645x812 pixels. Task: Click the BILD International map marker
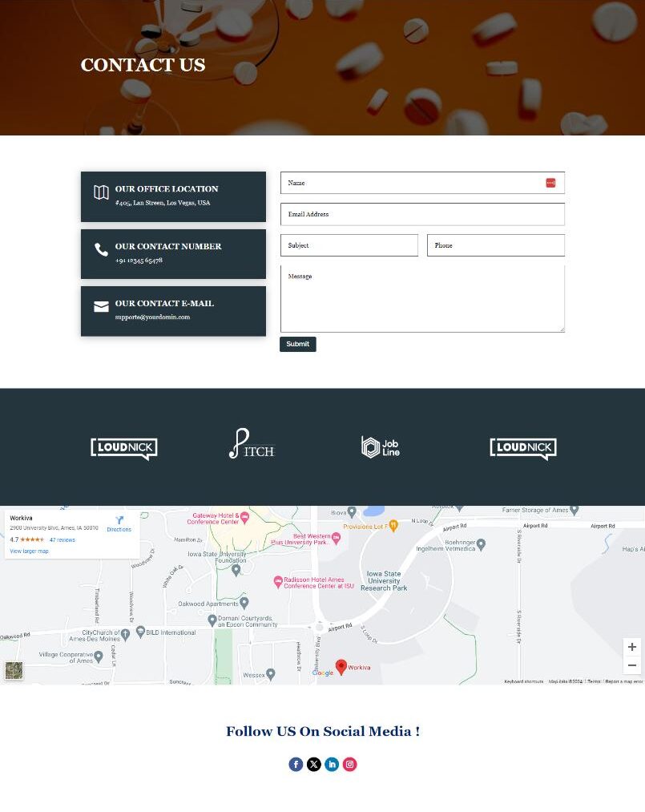[140, 632]
